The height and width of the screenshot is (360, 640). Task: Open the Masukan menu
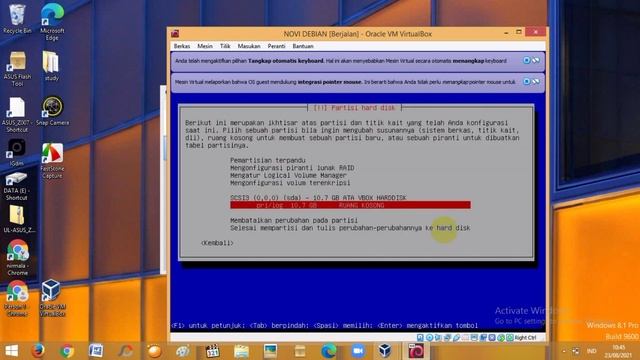[x=249, y=46]
